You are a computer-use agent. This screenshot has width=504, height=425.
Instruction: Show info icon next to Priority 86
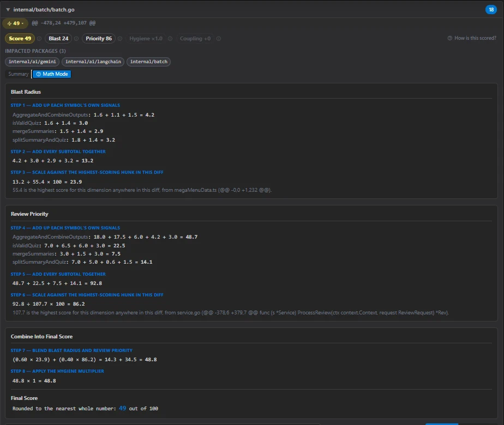point(120,39)
